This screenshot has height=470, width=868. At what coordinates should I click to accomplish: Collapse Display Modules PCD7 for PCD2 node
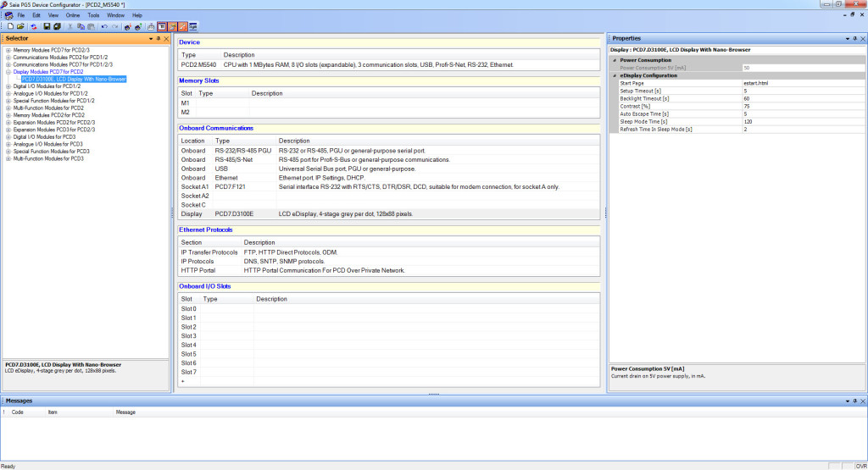tap(8, 72)
